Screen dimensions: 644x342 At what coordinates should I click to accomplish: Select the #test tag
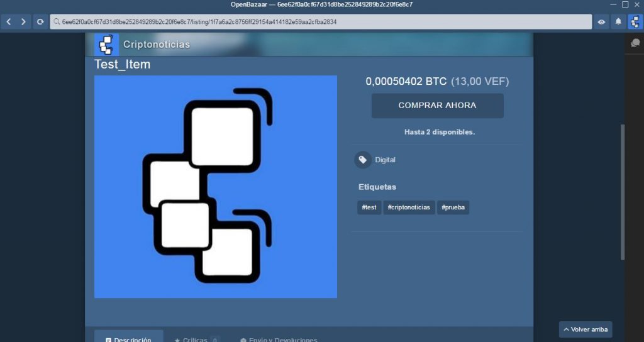369,207
